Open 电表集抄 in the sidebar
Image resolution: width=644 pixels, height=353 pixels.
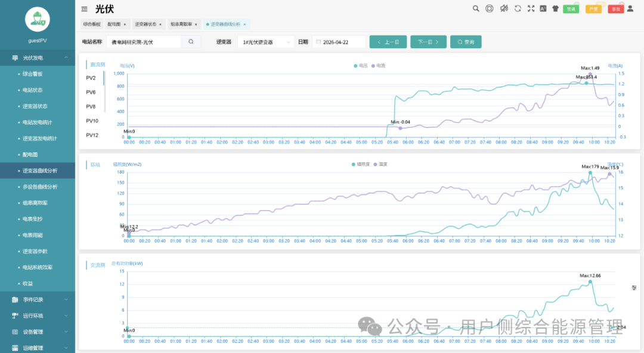pyautogui.click(x=32, y=219)
